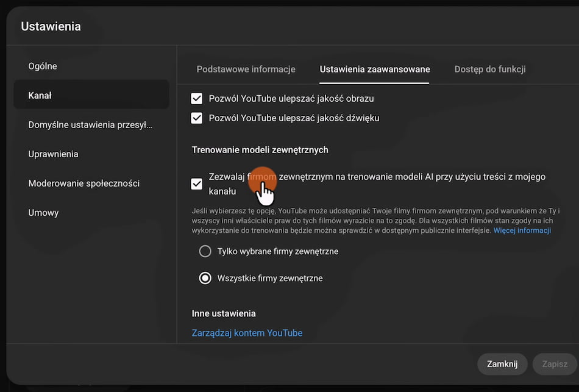Screen dimensions: 579x392
Task: Choose Wszystkie firmy zewnętrzne radio option
Action: (205, 278)
